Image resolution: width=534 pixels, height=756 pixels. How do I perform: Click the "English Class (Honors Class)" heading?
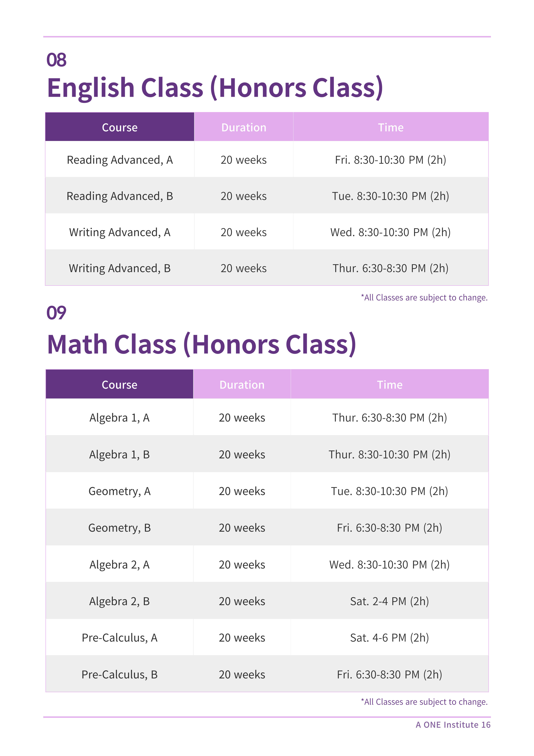pyautogui.click(x=215, y=88)
